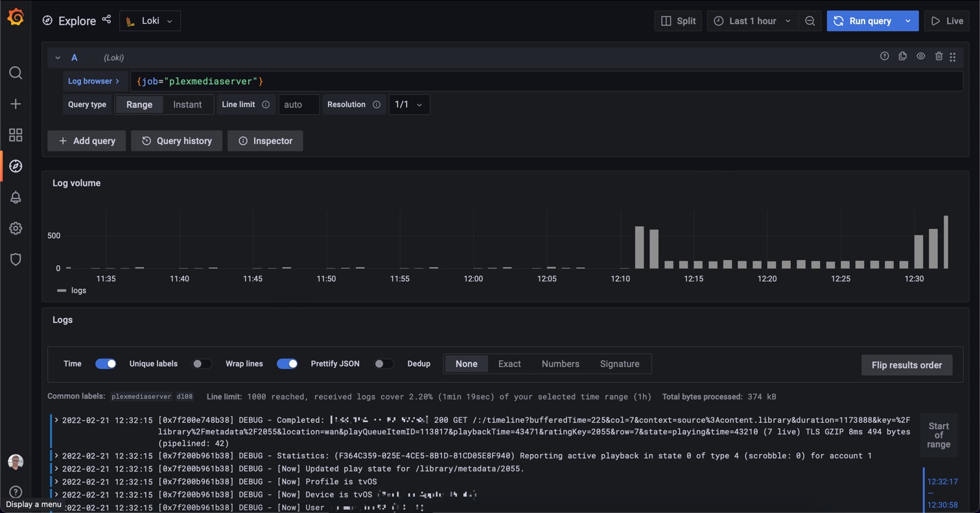Toggle off the Time switch in Logs
Screen dimensions: 980x513
[x=106, y=364]
